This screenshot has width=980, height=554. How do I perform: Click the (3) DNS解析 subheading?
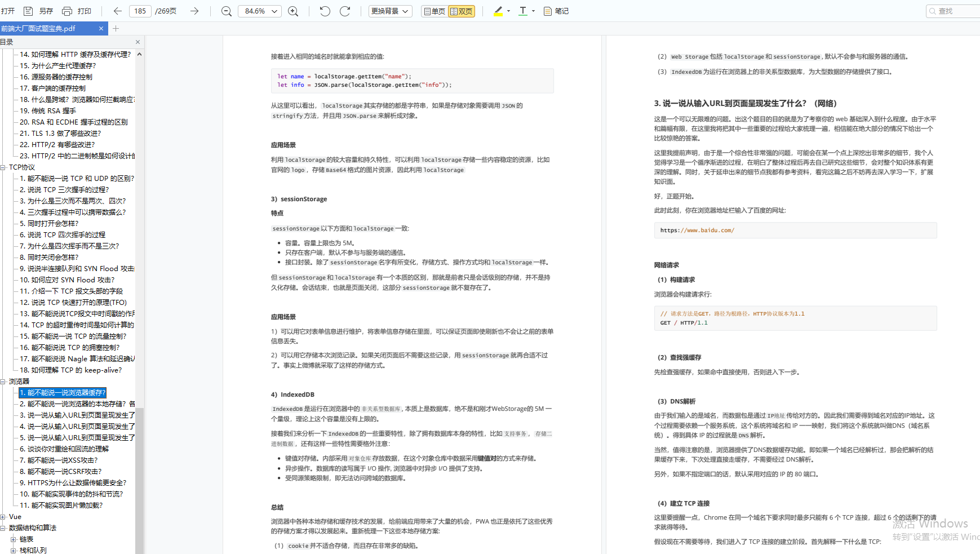pyautogui.click(x=676, y=401)
